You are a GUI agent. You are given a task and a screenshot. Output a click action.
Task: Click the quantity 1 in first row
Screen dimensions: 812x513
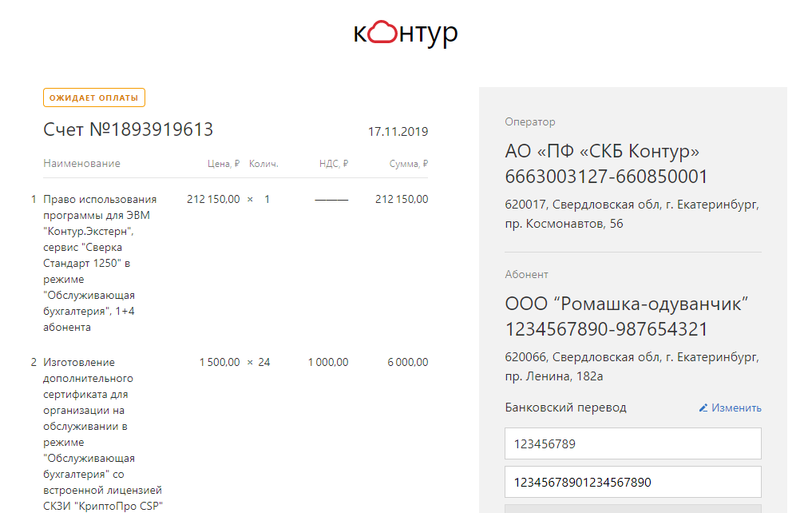coord(267,199)
